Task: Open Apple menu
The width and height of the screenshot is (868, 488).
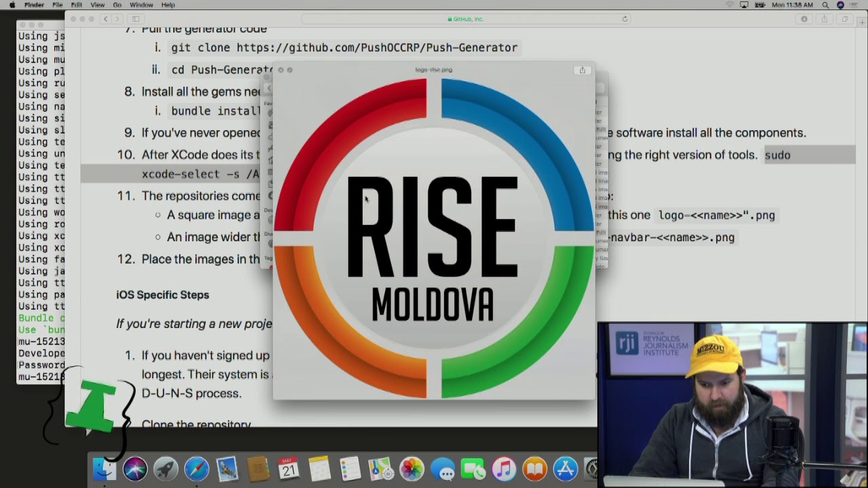Action: (x=12, y=5)
